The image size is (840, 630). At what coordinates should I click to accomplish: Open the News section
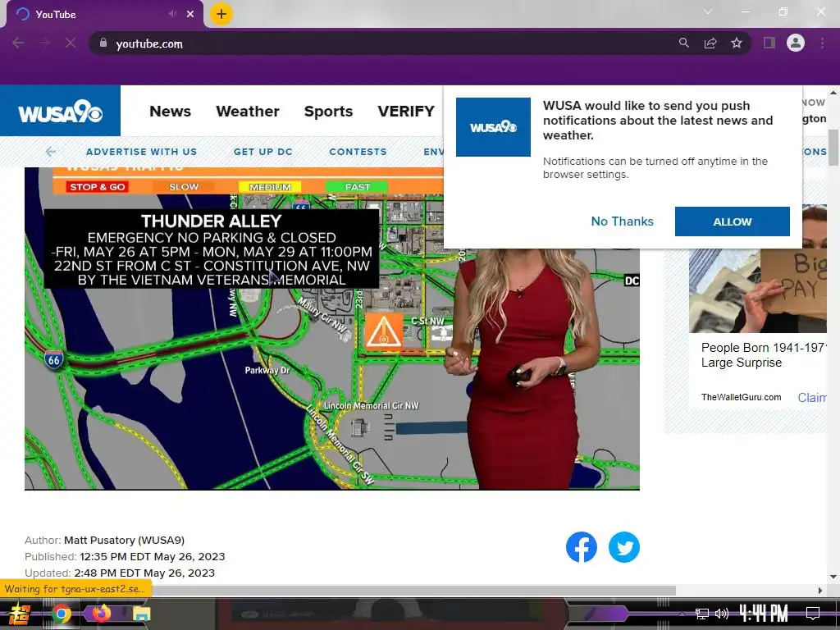[x=170, y=112]
